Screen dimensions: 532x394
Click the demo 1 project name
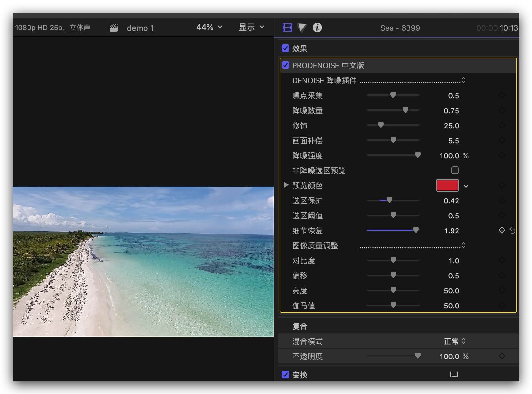click(x=140, y=28)
